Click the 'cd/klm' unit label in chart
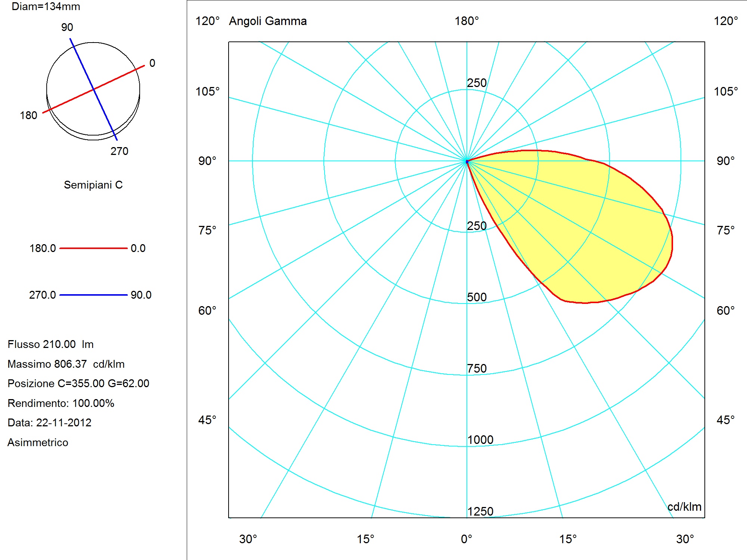Screen dimensions: 747x560 684,507
